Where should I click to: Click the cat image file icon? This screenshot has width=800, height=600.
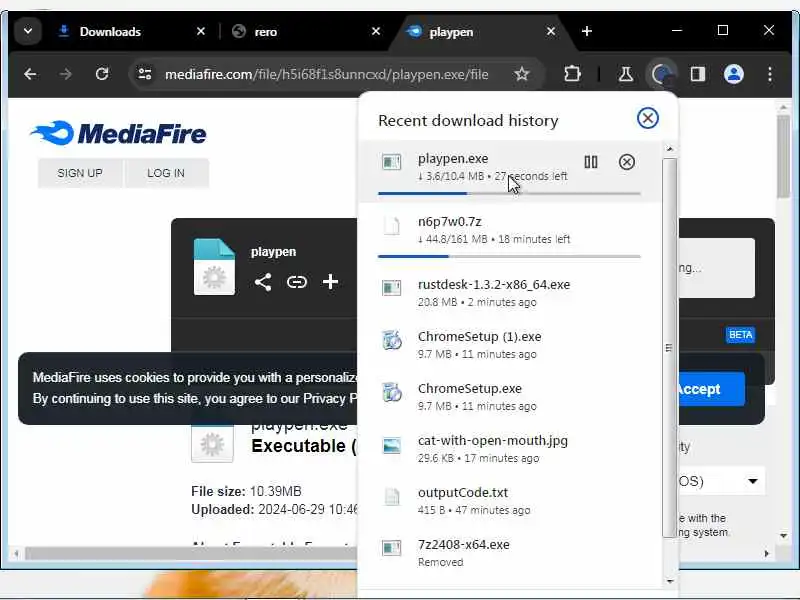pyautogui.click(x=391, y=445)
